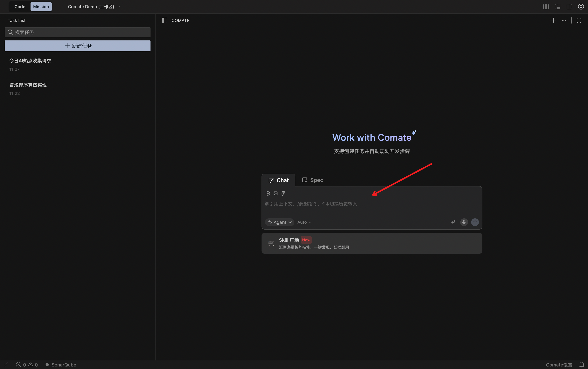Click the Work with Comate heading

[372, 138]
